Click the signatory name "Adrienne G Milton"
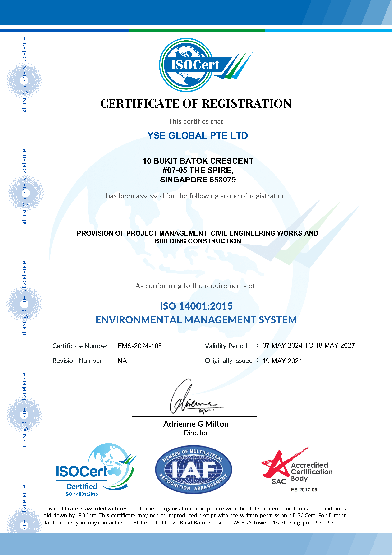This screenshot has height=555, width=392. pos(196,424)
